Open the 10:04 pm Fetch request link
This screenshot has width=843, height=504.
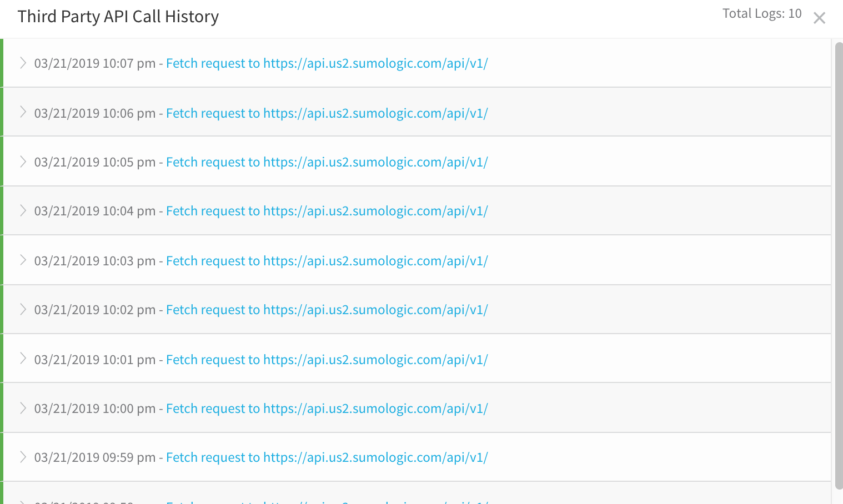tap(327, 211)
